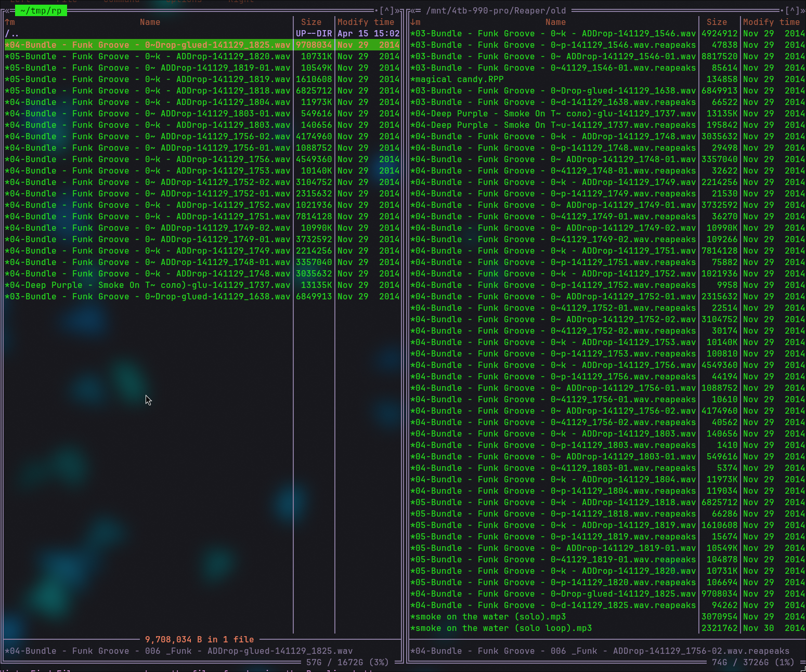Select 0~41129_1749-02.wav.reapeaks in right panel
The height and width of the screenshot is (672, 806).
click(x=608, y=239)
